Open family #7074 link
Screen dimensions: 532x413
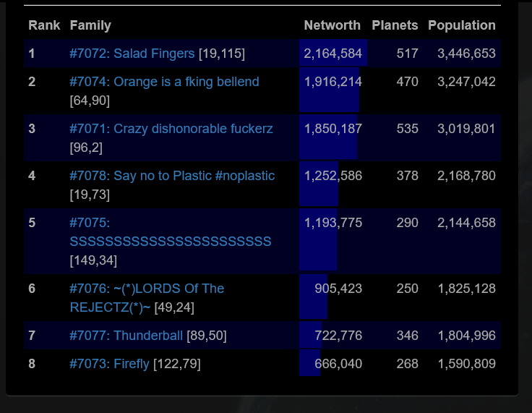pos(164,82)
